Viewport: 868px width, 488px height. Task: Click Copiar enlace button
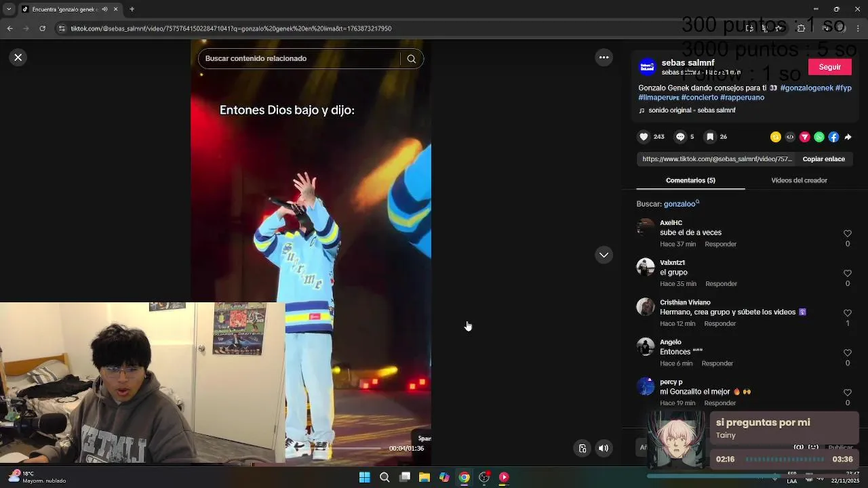[x=823, y=159]
